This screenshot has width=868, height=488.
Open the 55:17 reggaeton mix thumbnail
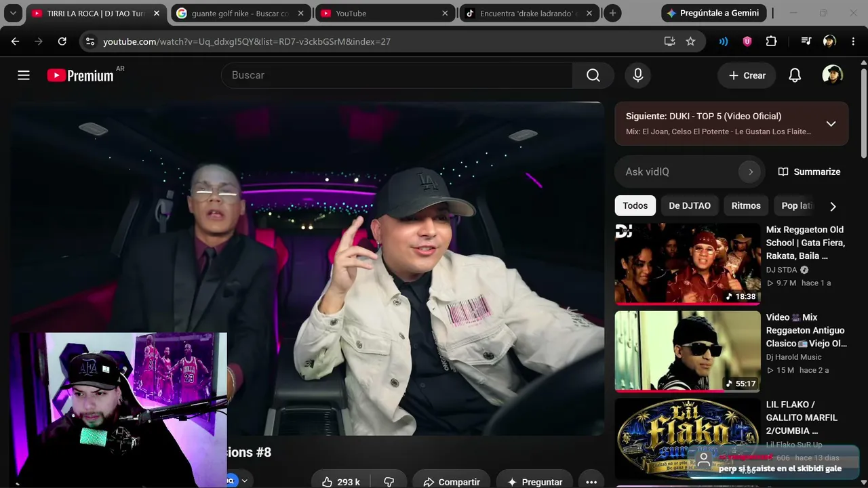click(688, 351)
